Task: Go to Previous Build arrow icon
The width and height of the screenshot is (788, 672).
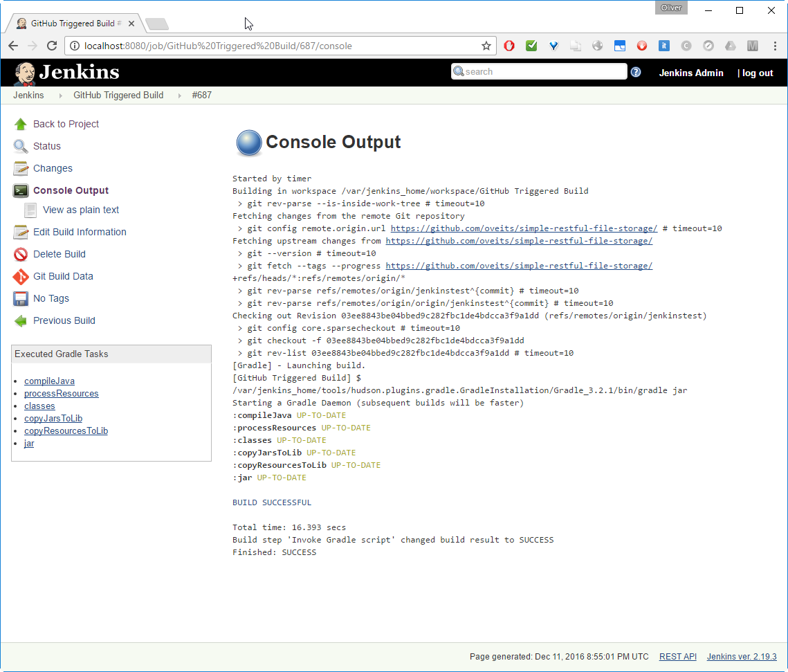Action: pos(21,320)
